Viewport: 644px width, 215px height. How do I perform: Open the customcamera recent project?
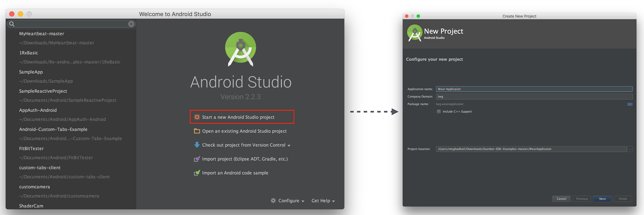(x=34, y=187)
